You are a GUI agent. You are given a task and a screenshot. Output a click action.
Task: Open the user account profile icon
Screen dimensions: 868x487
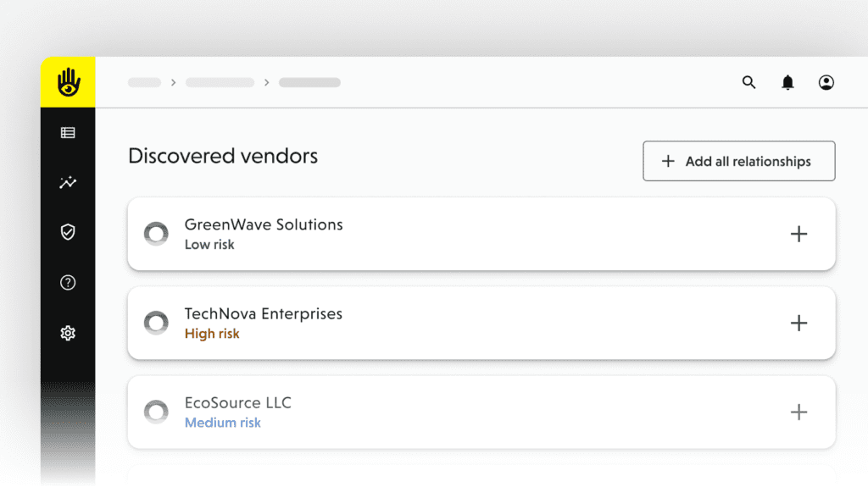point(826,82)
